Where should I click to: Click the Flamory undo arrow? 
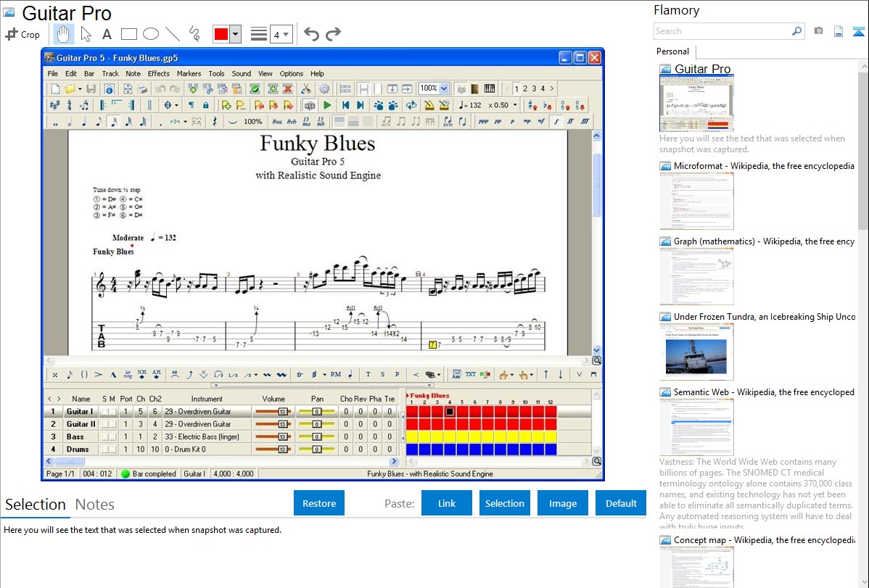click(311, 34)
